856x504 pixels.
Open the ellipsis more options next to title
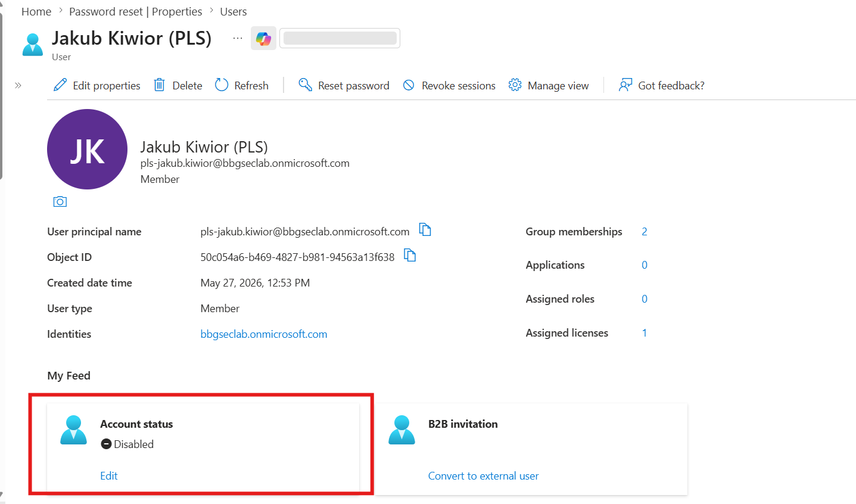point(238,39)
